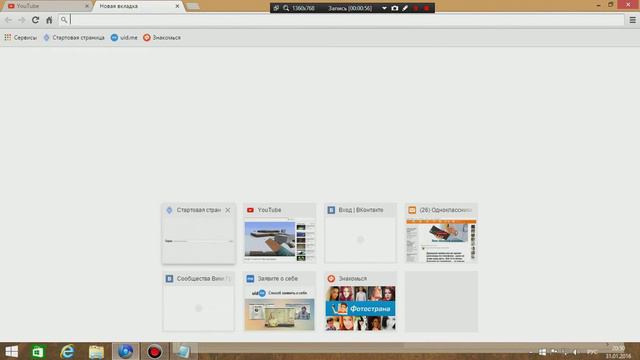Click the browser Back arrow
The image size is (640, 360).
pyautogui.click(x=8, y=20)
